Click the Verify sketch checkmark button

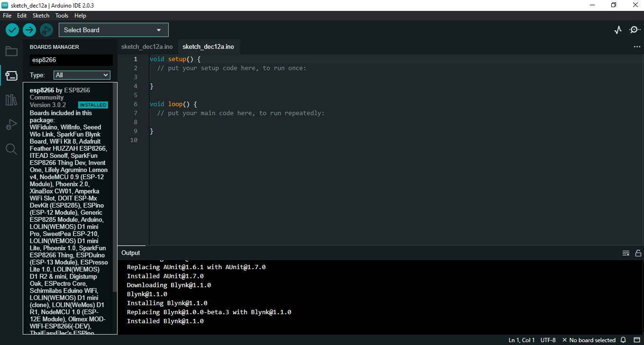[12, 30]
